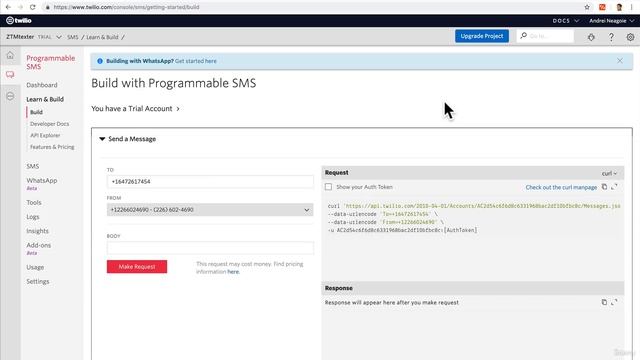Screen dimensions: 640x360
Task: Open Settings in the sidebar
Action: click(x=38, y=282)
